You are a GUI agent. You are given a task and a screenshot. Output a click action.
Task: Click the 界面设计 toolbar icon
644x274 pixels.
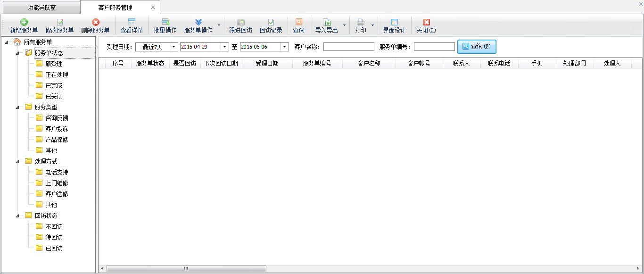(394, 22)
